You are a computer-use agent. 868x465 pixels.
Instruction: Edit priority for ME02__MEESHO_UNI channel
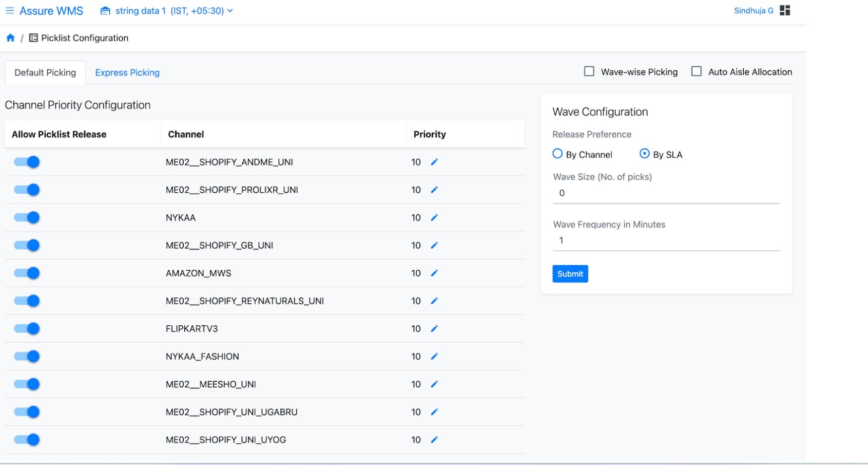pyautogui.click(x=434, y=384)
